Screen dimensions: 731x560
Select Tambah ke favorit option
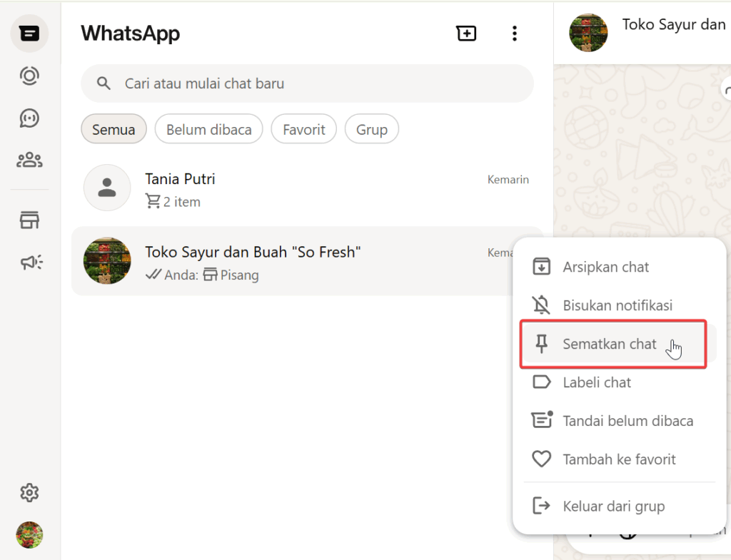619,459
